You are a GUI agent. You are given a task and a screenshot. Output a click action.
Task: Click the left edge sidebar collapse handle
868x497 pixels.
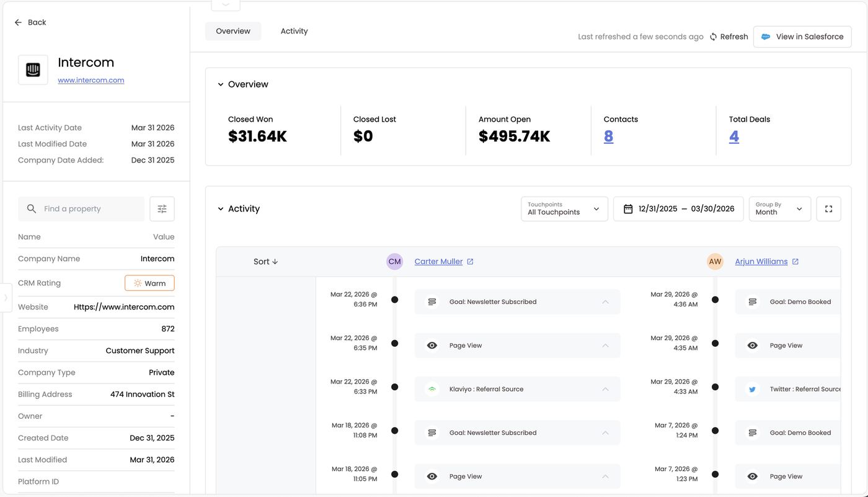click(x=6, y=298)
